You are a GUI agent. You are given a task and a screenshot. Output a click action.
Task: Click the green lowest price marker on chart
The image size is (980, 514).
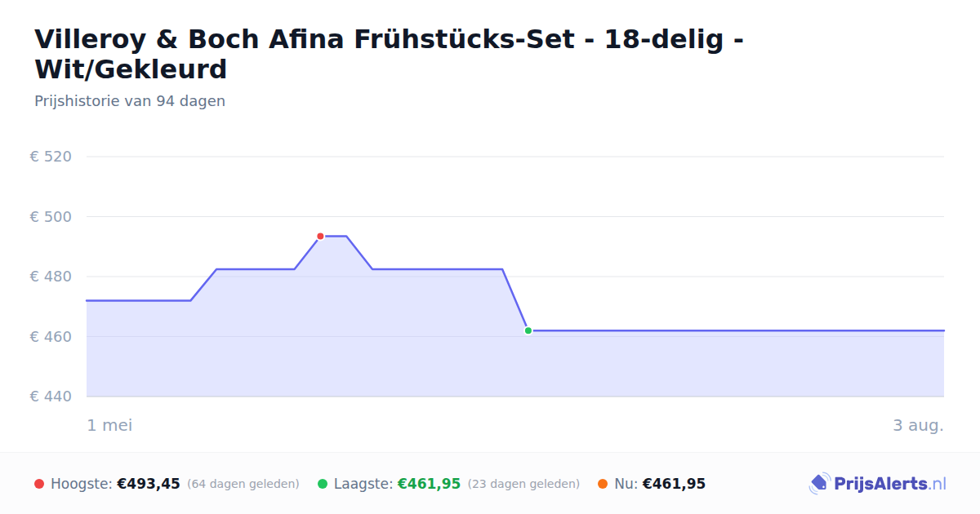click(x=528, y=330)
